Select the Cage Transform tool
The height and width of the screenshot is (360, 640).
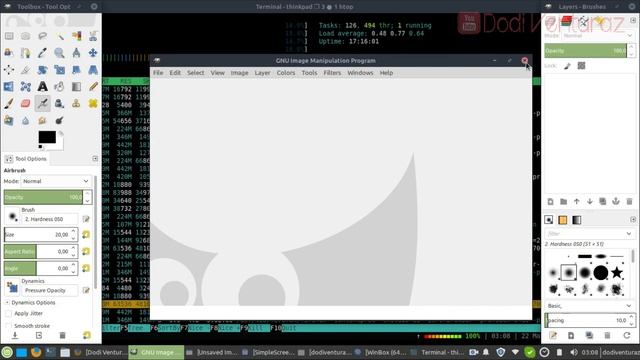pos(26,87)
